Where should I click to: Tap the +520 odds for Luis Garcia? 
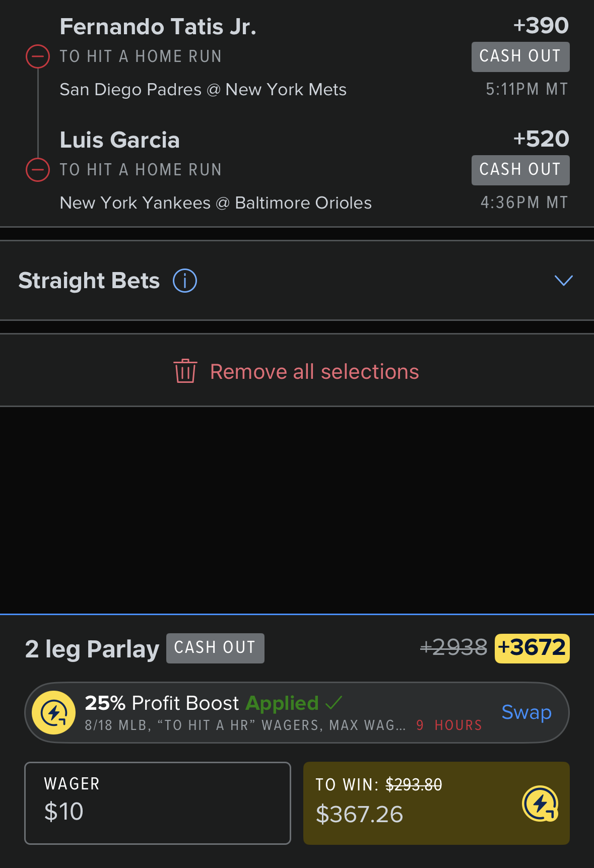tap(541, 139)
